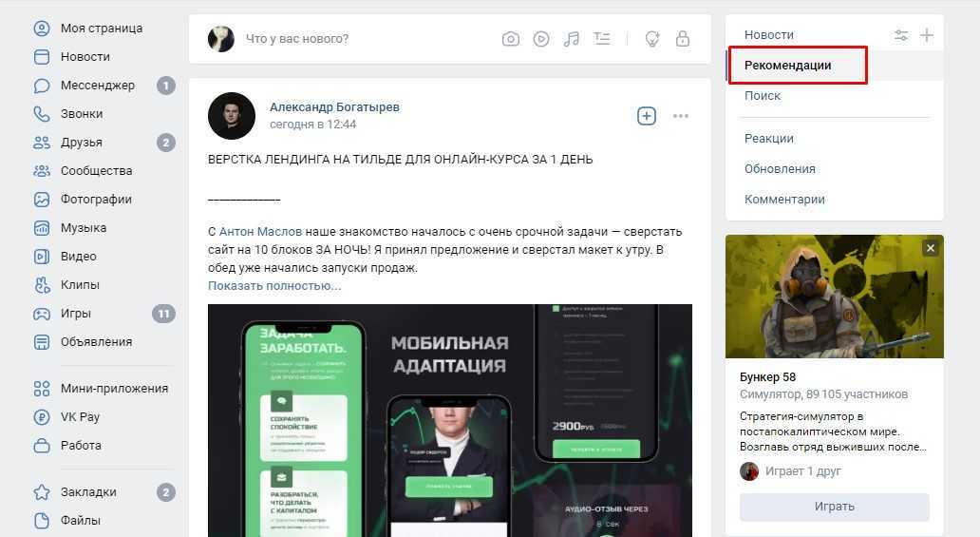980x537 pixels.
Task: Open three-dot menu on Богатырев post
Action: point(681,116)
